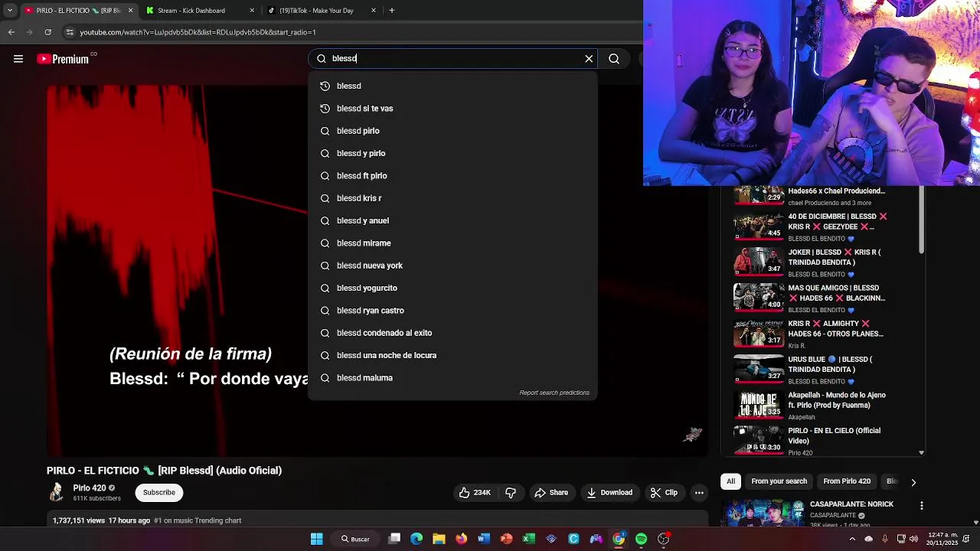Like the video with 234K thumbs up
Screen dimensions: 980x551
click(x=475, y=493)
